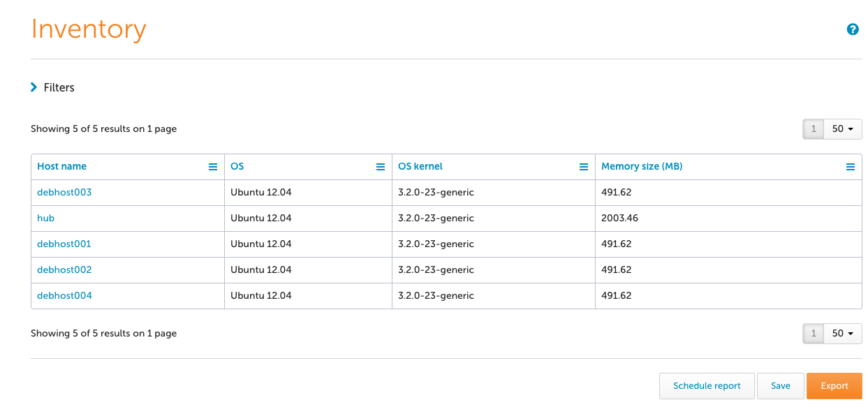Sort by the Host name column header
This screenshot has height=407, width=868.
click(61, 167)
